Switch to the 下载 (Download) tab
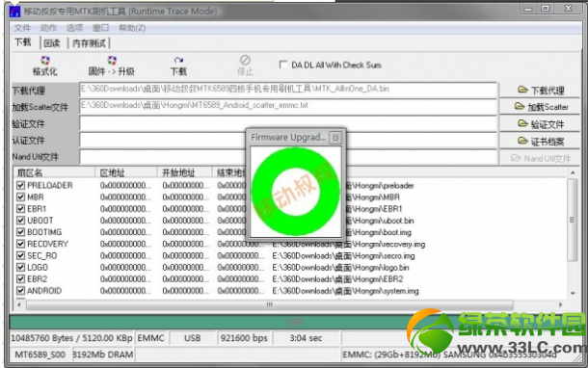This screenshot has height=368, width=588. pos(23,42)
